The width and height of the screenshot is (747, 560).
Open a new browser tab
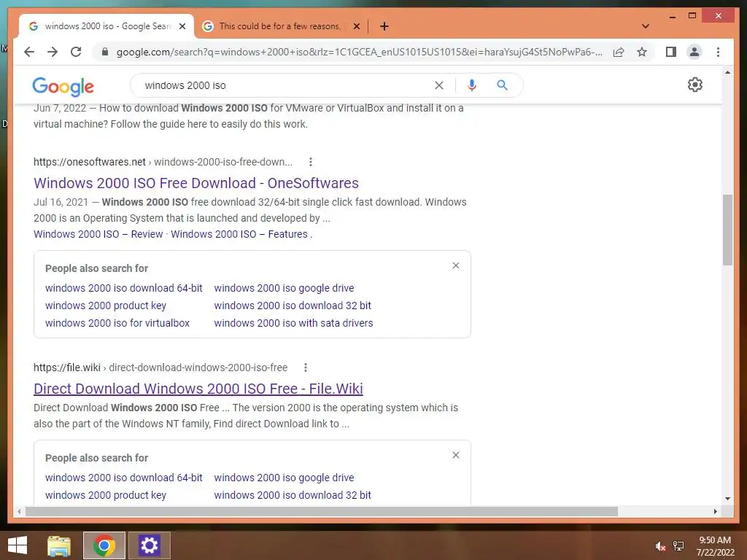pyautogui.click(x=384, y=26)
